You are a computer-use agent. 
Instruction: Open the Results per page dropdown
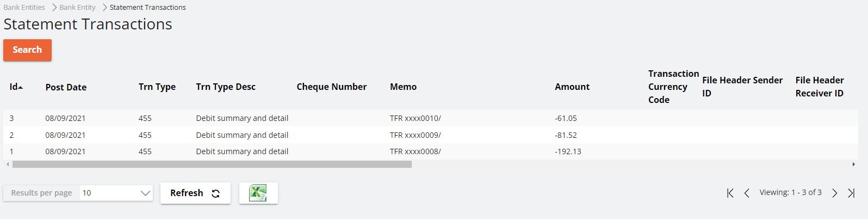116,193
